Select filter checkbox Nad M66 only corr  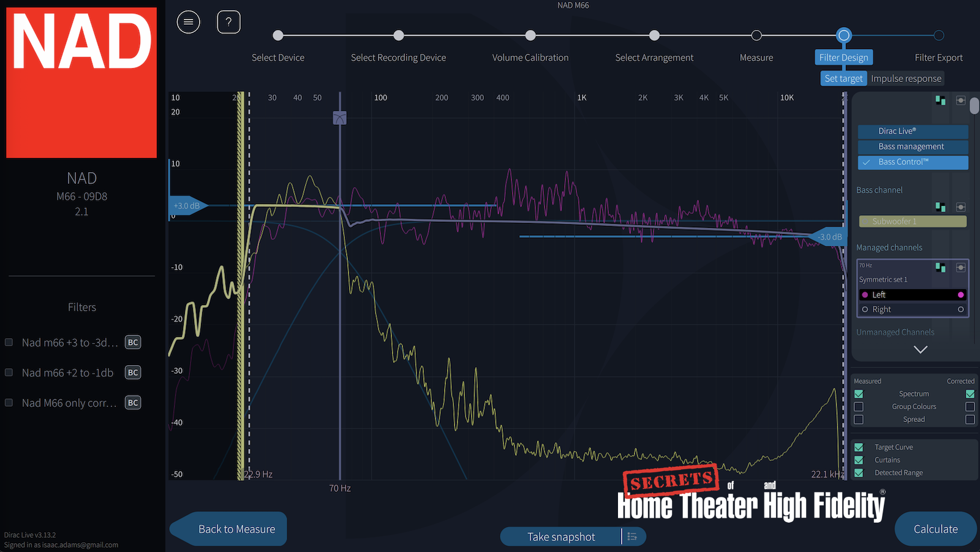[9, 403]
